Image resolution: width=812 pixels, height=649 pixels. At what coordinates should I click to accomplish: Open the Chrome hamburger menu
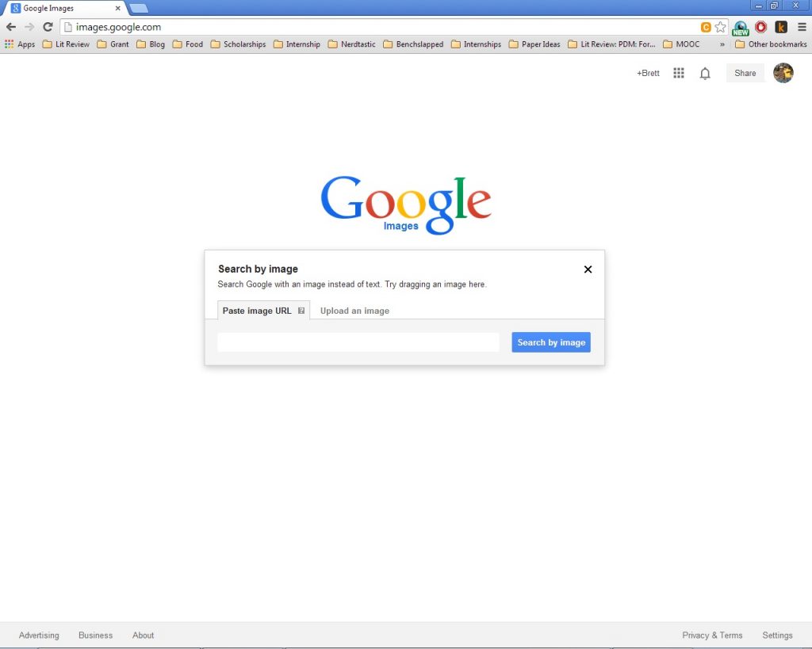click(x=802, y=27)
